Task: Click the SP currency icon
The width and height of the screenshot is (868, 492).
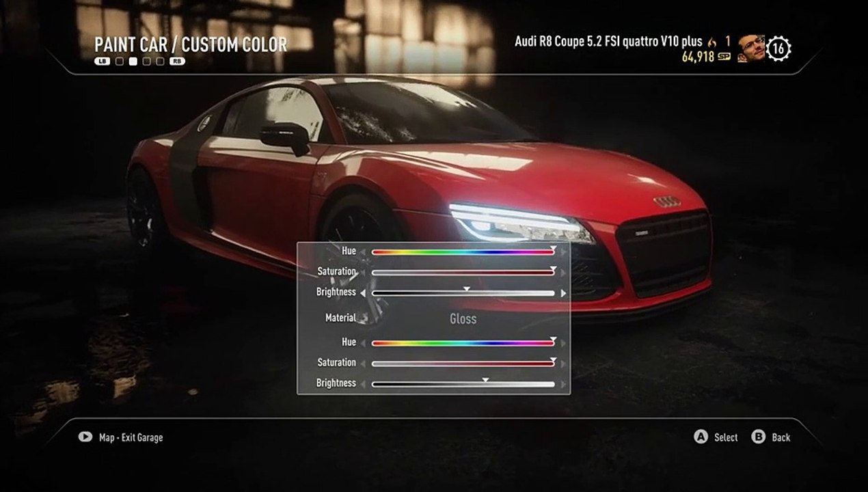Action: (724, 57)
